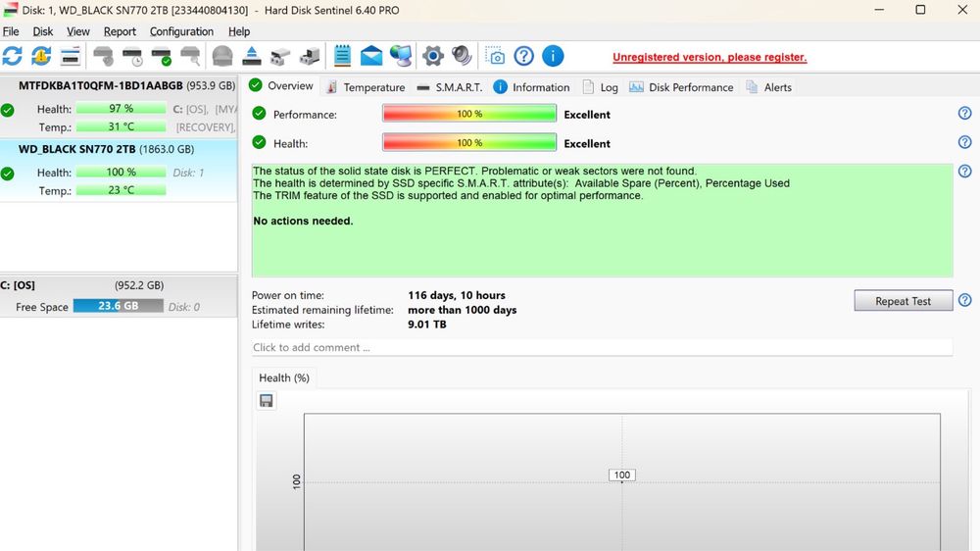
Task: Open the Report menu
Action: click(120, 31)
